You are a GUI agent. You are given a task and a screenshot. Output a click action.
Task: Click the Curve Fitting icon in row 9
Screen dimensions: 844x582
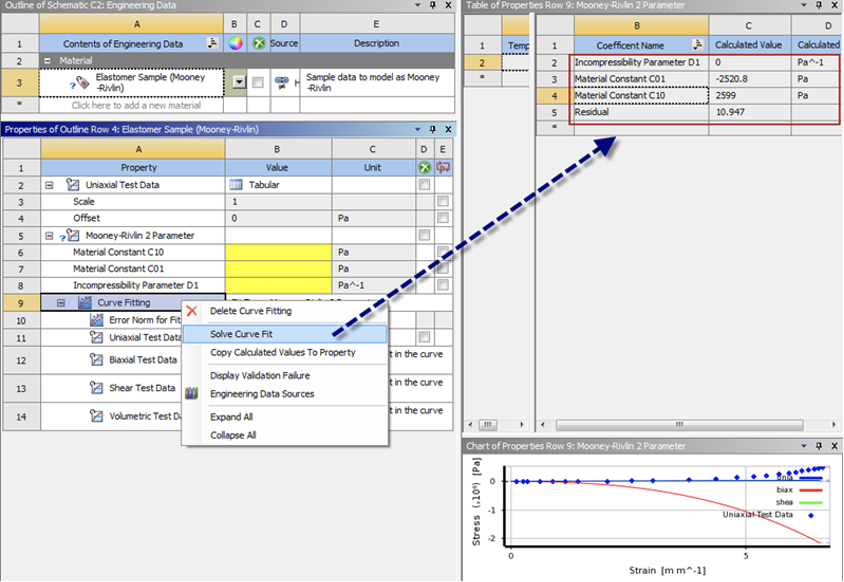pyautogui.click(x=85, y=303)
